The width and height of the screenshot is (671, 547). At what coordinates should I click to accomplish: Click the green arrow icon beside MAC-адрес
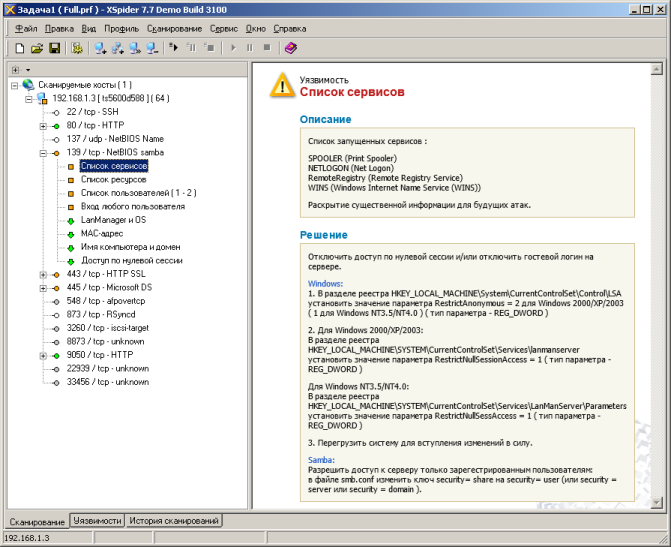[71, 234]
